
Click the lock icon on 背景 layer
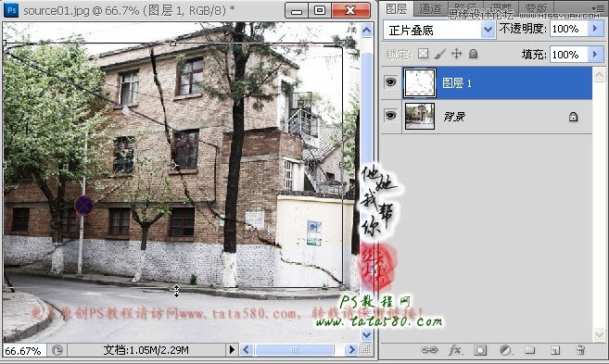573,117
